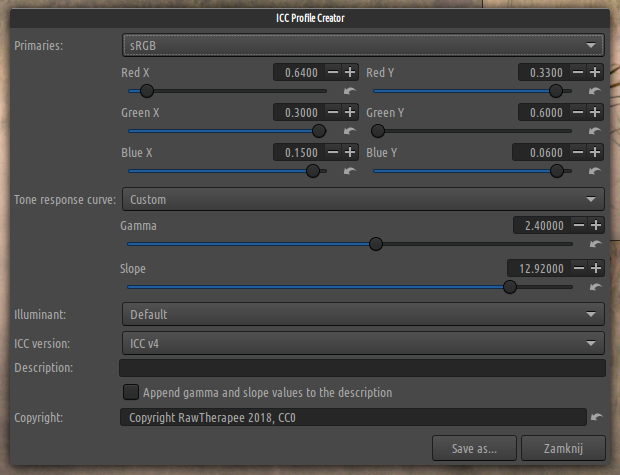Screen dimensions: 620x475
Task: Open the ICC version dropdown
Action: coord(363,343)
